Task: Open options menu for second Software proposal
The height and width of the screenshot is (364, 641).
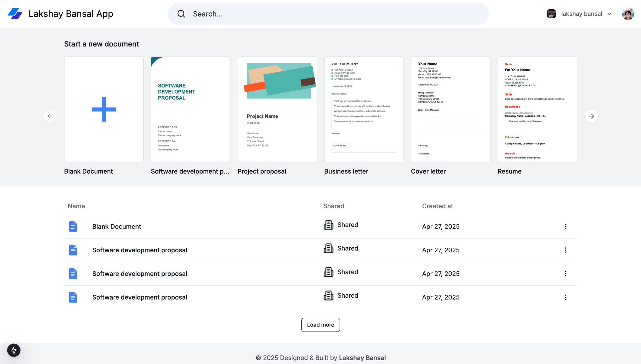Action: [565, 250]
